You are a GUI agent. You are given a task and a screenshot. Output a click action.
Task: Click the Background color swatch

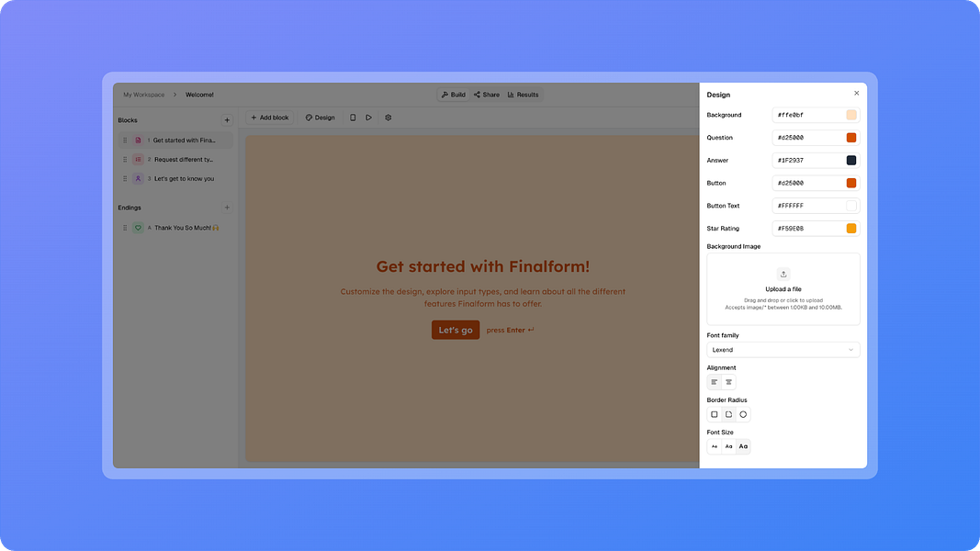(x=851, y=115)
